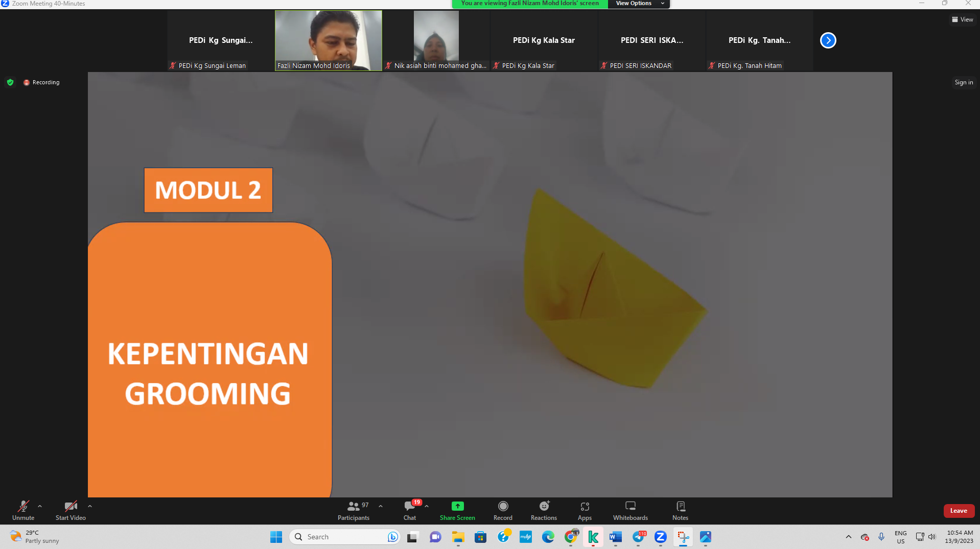Toggle the Record button
Viewport: 980px width, 549px height.
tap(503, 510)
